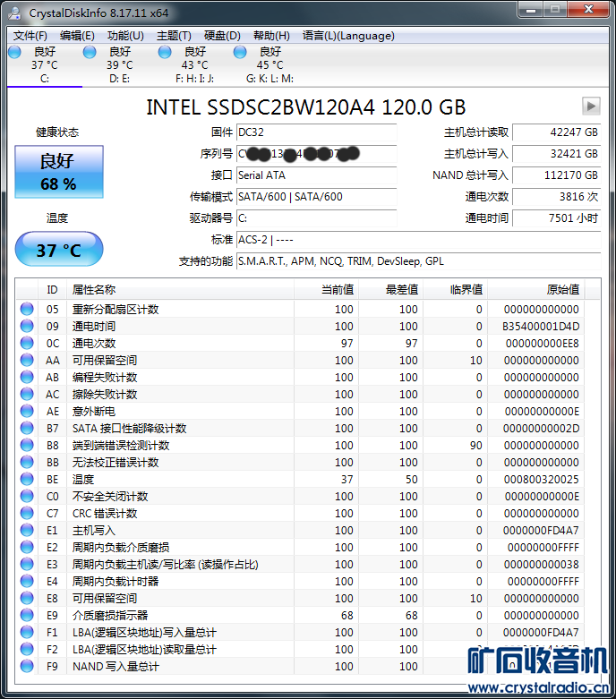Click the 临界值 column header
This screenshot has width=616, height=699.
(456, 290)
